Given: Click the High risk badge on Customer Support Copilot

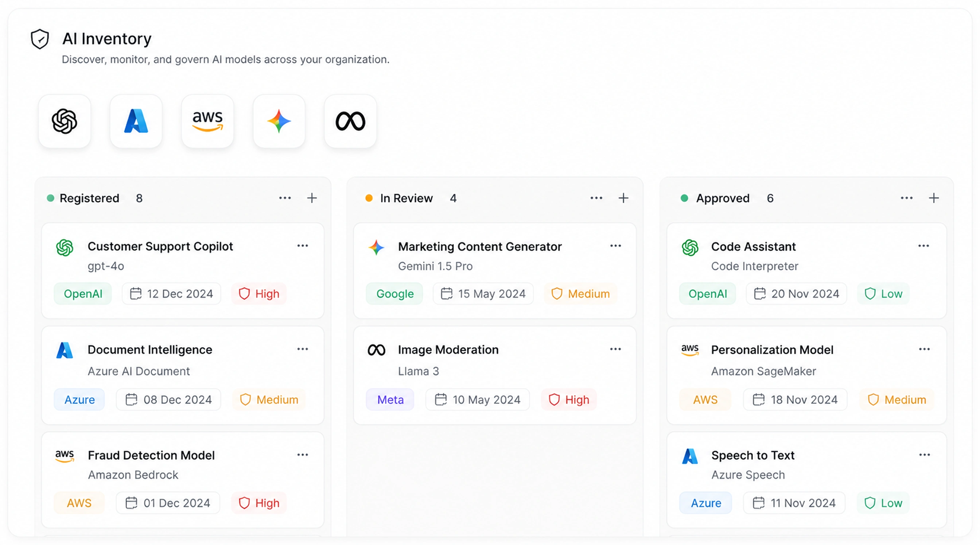Looking at the screenshot, I should tap(259, 294).
